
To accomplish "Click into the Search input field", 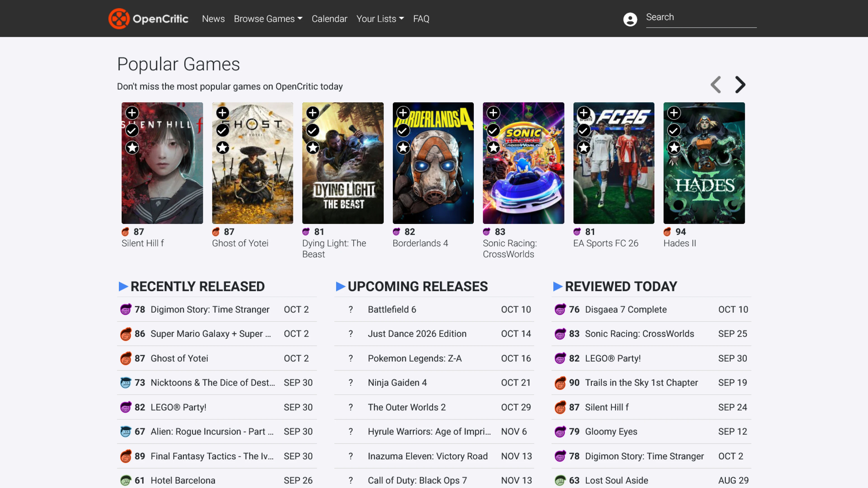I will coord(701,18).
